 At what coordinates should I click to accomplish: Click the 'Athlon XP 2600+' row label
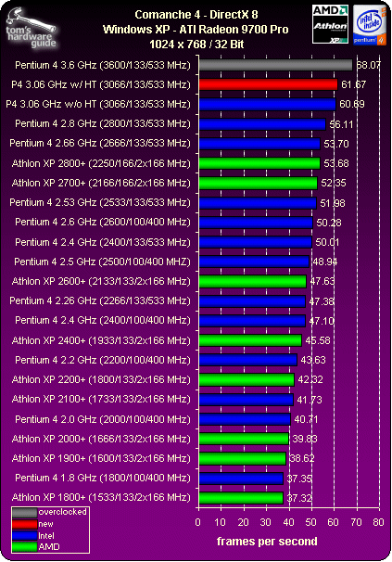101,281
